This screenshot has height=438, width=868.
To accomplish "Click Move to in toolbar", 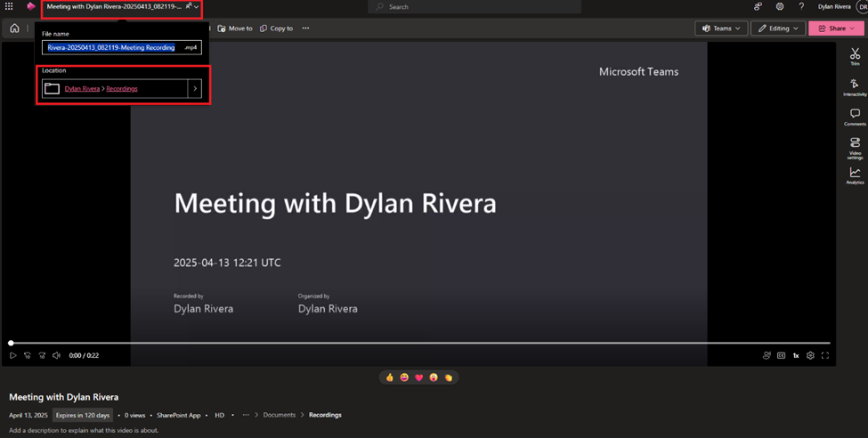I will tap(235, 28).
